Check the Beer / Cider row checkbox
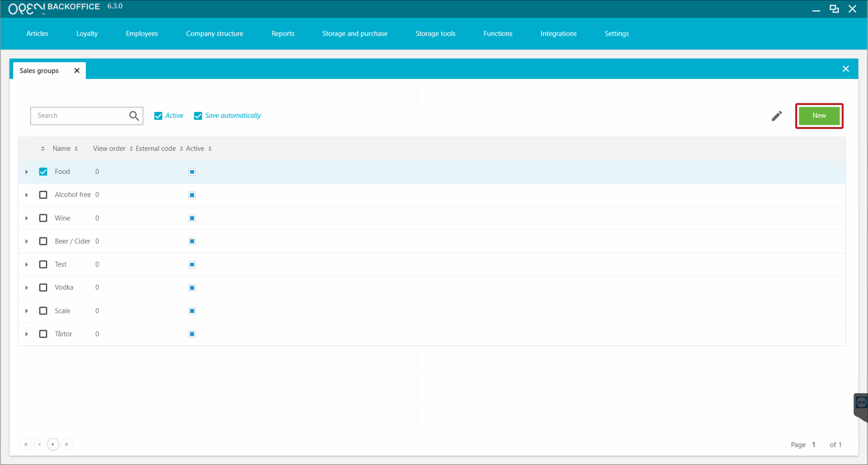Screen dimensions: 868x465 click(x=43, y=241)
